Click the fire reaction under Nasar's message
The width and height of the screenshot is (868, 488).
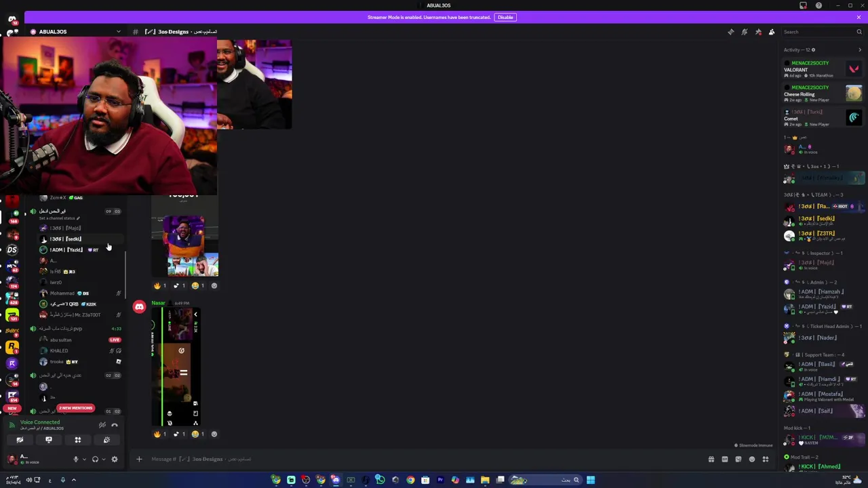point(160,434)
